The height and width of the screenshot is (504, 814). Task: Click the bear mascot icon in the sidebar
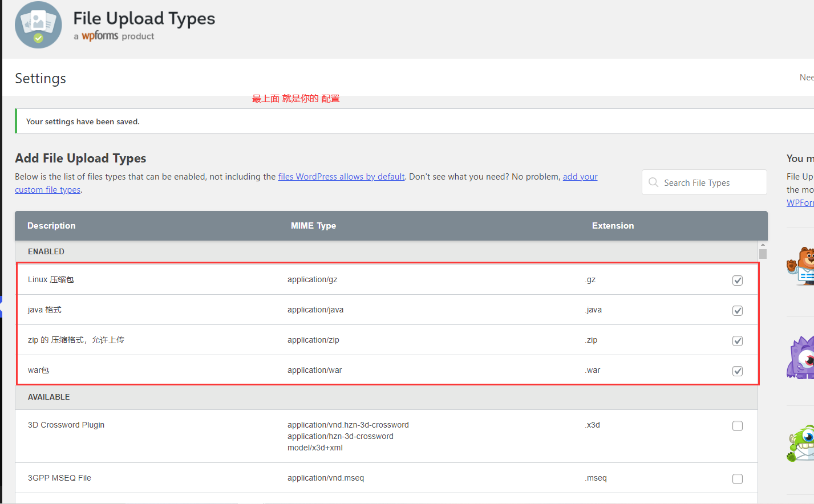pyautogui.click(x=801, y=266)
